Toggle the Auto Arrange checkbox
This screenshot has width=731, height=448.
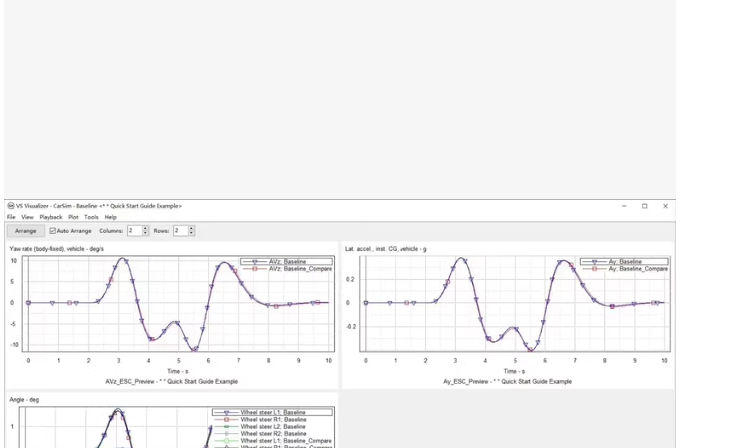pyautogui.click(x=53, y=231)
